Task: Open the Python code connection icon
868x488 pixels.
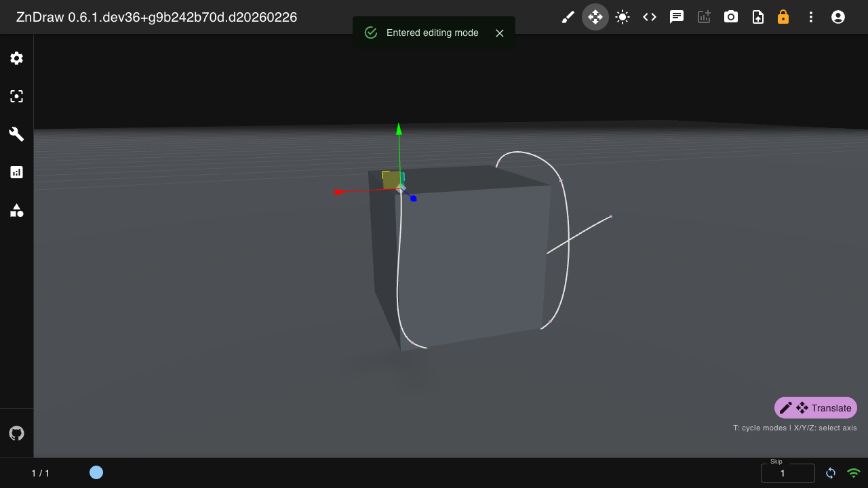Action: pyautogui.click(x=650, y=17)
